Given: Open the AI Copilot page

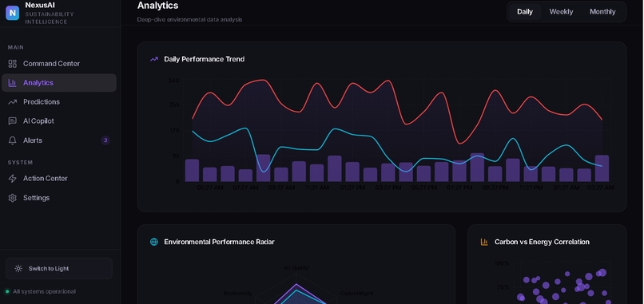Looking at the screenshot, I should click(x=59, y=121).
